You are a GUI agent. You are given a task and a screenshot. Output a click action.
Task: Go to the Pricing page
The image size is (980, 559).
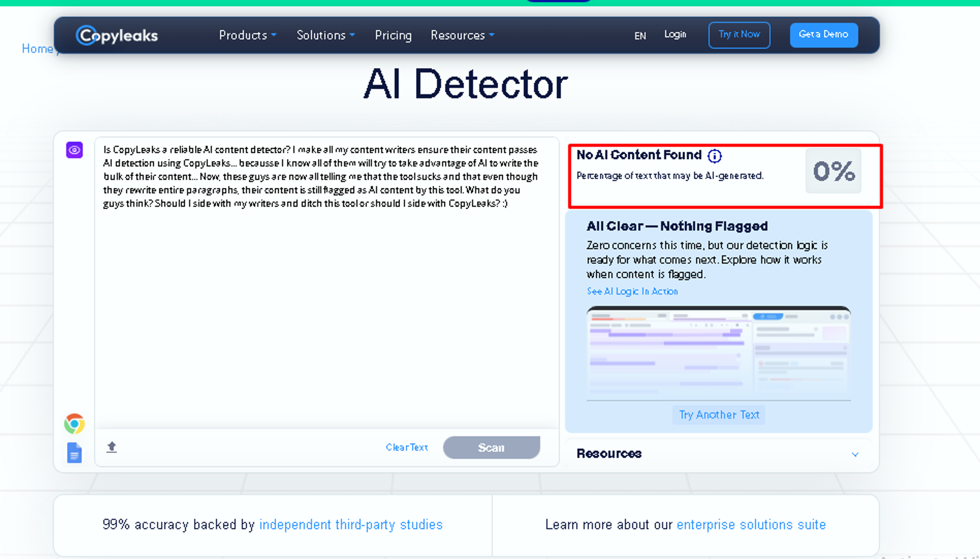(x=393, y=35)
